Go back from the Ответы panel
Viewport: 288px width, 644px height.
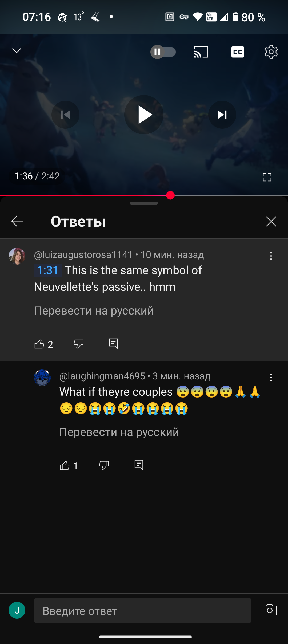[x=17, y=221]
